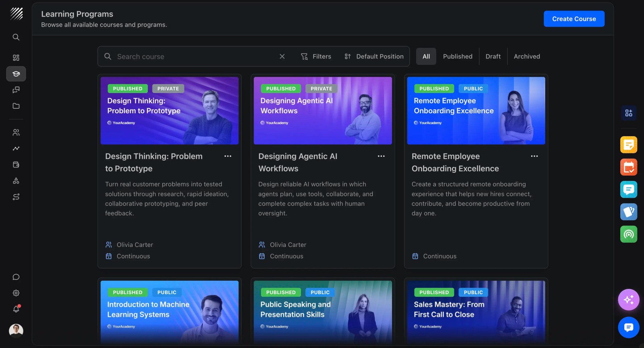Click PRIVATE badge on Design Thinking thumbnail

coord(168,89)
